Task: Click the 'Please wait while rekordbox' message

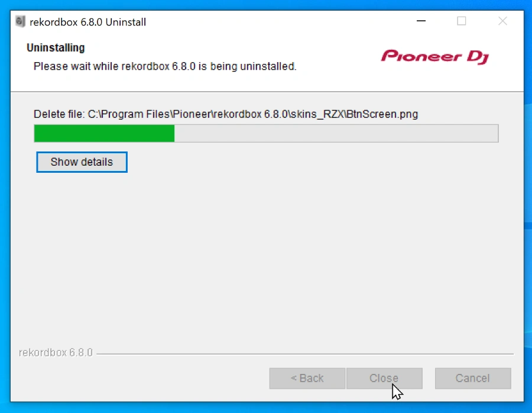Action: point(165,66)
